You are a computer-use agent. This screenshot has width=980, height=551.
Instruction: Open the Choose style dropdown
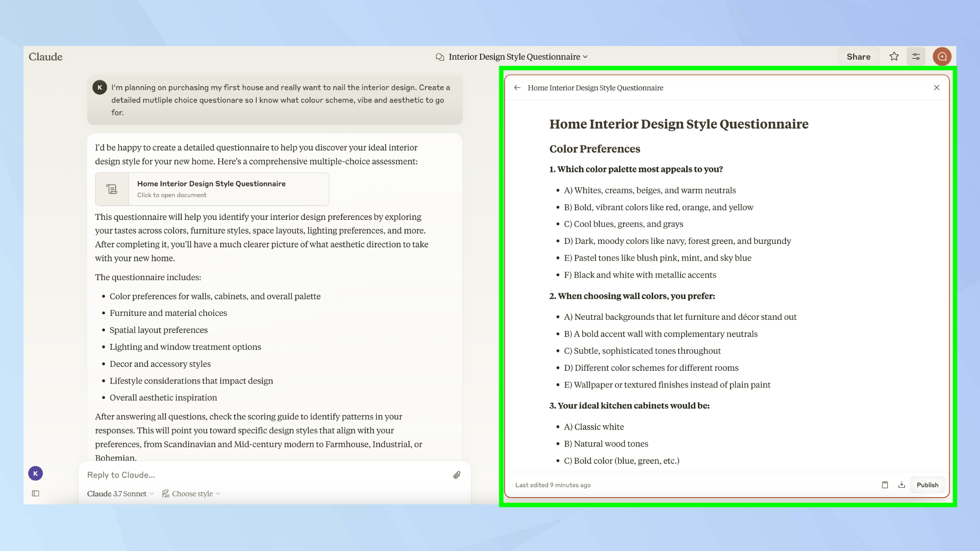(192, 494)
